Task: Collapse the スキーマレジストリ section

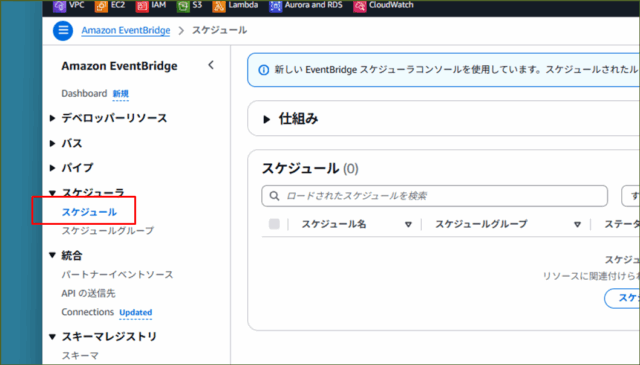Action: 52,337
